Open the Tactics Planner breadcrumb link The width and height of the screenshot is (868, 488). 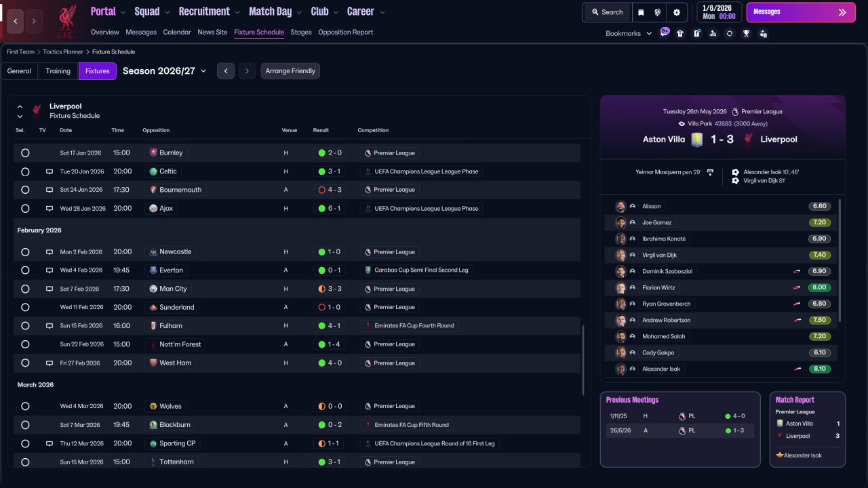coord(62,52)
